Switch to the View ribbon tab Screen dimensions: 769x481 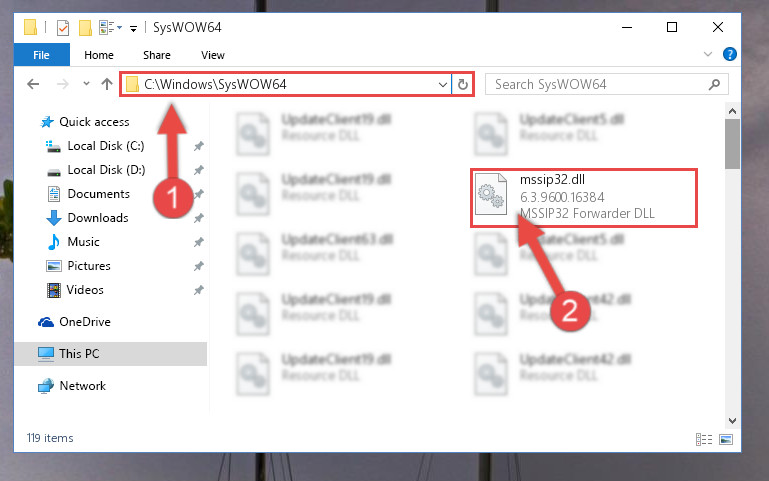pyautogui.click(x=212, y=55)
